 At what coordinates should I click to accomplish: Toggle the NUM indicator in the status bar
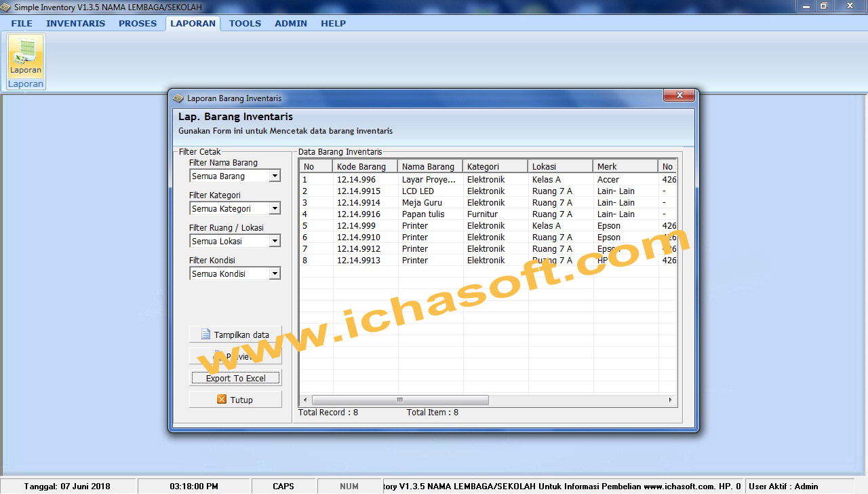pos(349,486)
